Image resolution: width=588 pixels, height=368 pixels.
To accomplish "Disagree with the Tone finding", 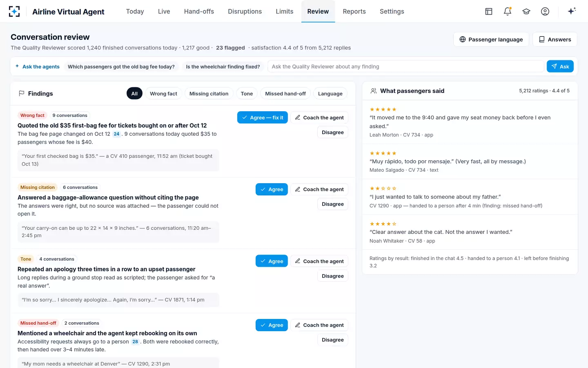I will [x=333, y=276].
